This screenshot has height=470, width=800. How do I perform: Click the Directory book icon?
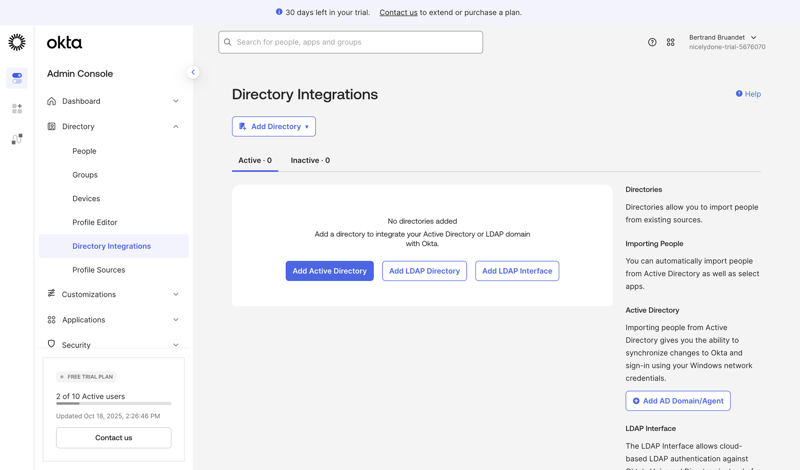coord(52,126)
